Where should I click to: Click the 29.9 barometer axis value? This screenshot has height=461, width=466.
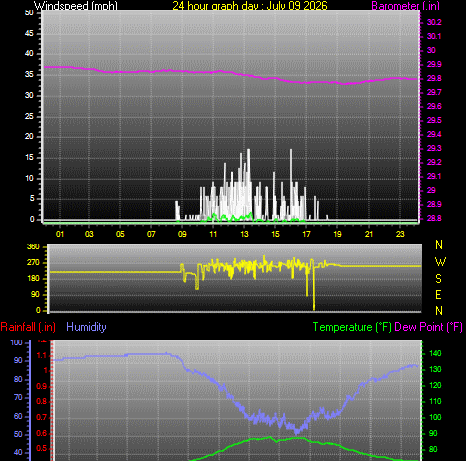click(434, 64)
